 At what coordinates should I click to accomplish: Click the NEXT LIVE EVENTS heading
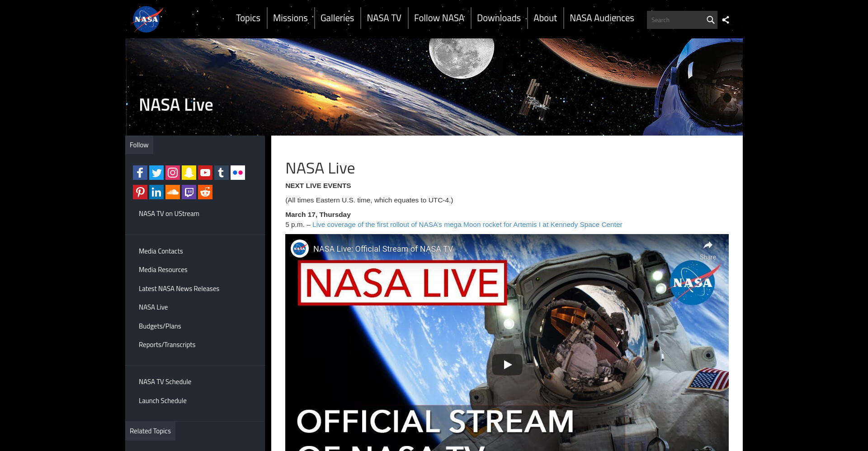click(x=318, y=186)
